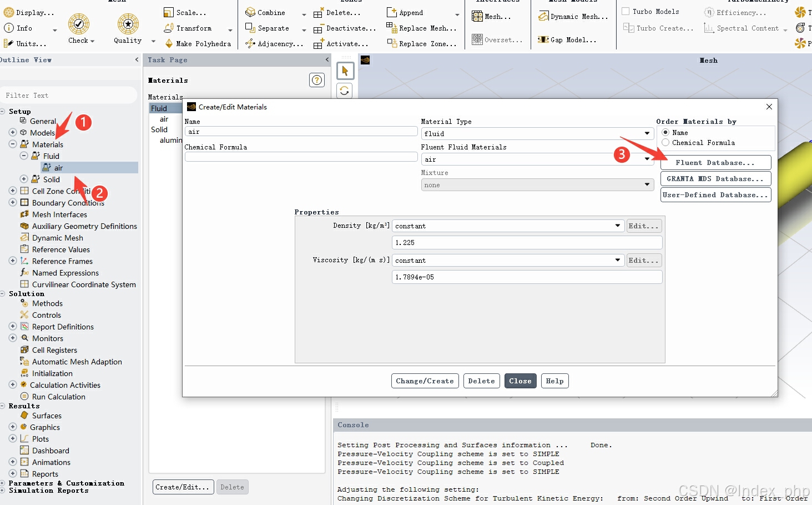
Task: Enable the Turbo Models checkbox
Action: [626, 11]
